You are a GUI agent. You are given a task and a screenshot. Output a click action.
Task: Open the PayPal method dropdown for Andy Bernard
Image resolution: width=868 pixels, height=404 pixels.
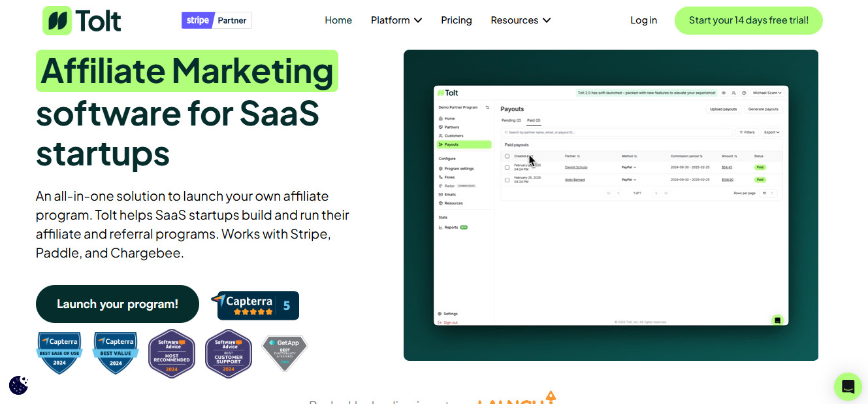(629, 180)
